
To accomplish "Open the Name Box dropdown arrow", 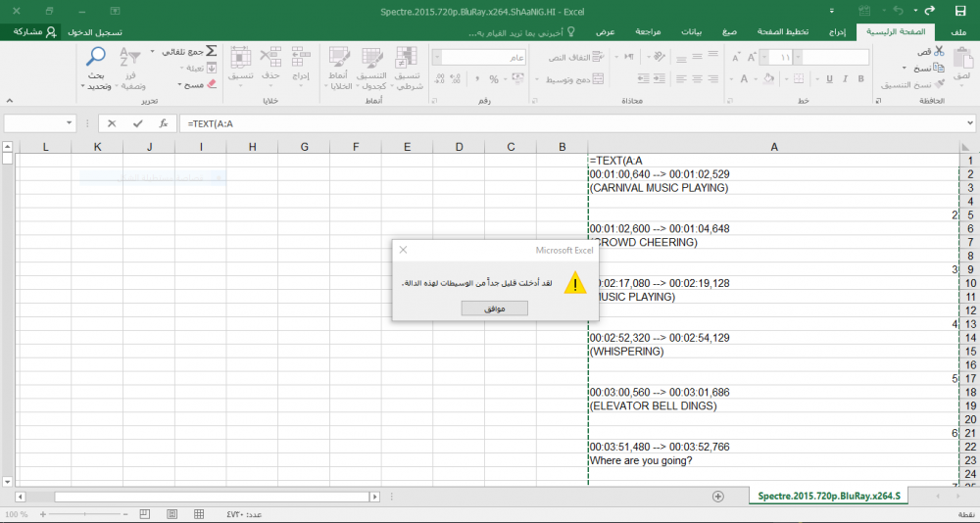I will (70, 123).
